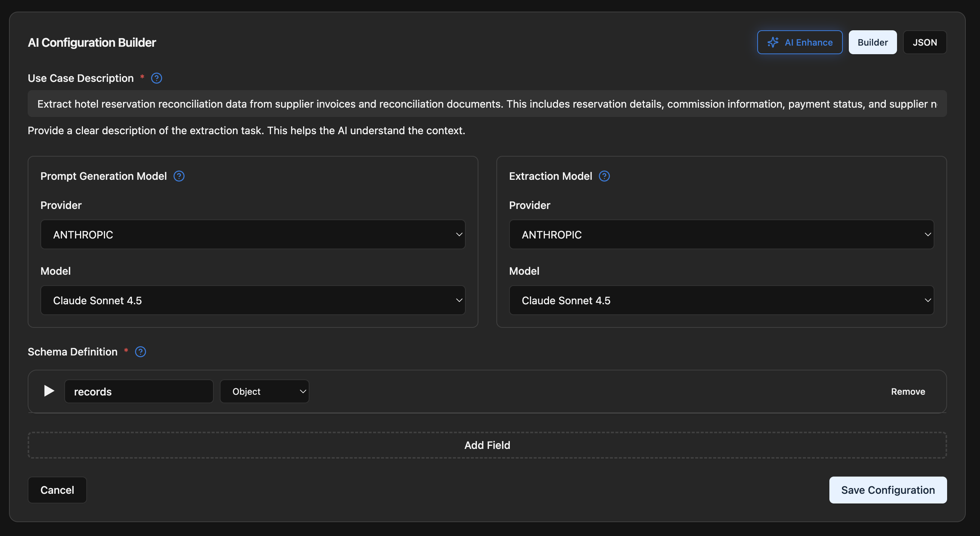Show help for Prompt Generation Model
The width and height of the screenshot is (980, 536).
[179, 176]
